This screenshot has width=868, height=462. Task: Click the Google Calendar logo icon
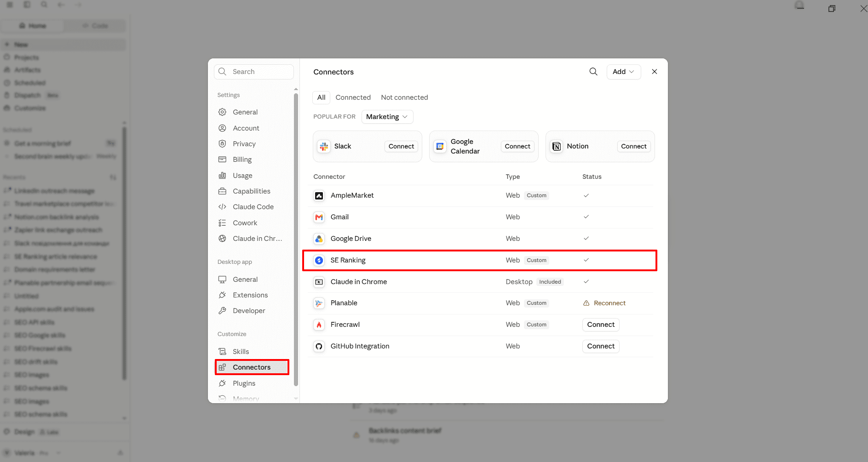(x=440, y=146)
